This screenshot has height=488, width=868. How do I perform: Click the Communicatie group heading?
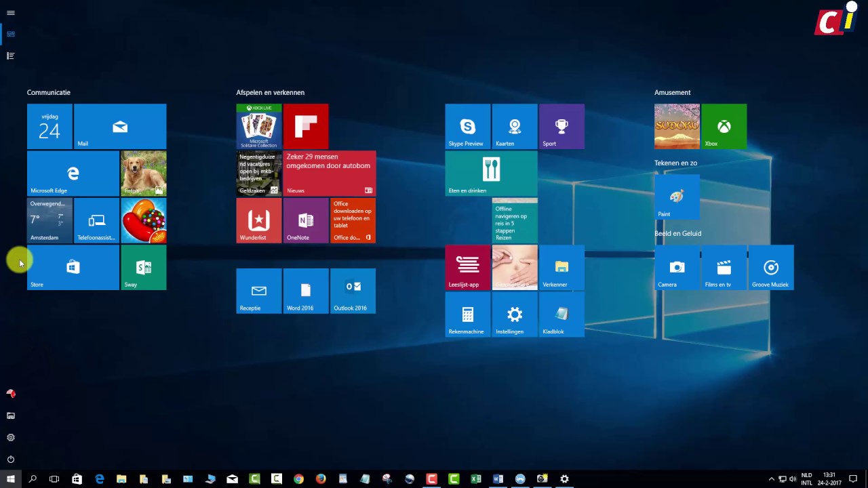49,92
